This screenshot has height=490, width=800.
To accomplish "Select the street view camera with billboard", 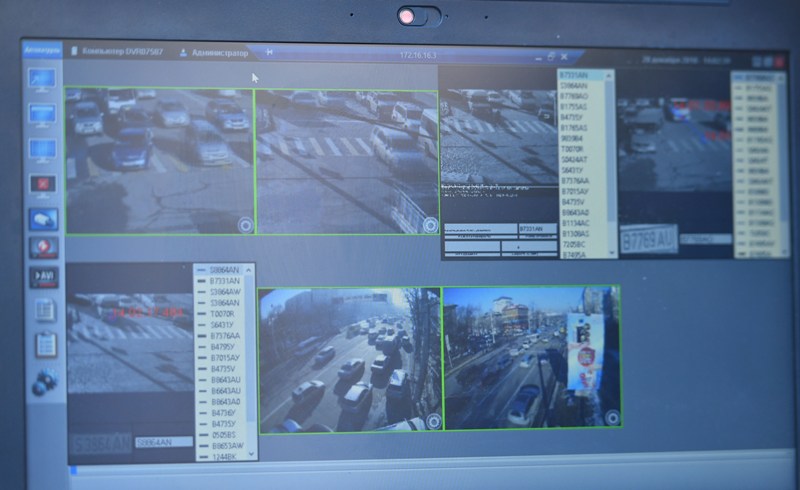I will point(530,357).
